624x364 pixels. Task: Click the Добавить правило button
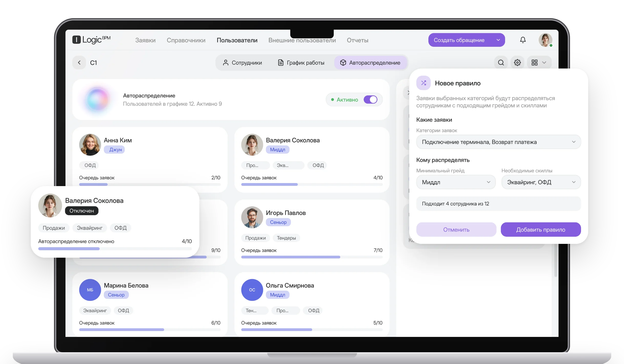coord(541,230)
